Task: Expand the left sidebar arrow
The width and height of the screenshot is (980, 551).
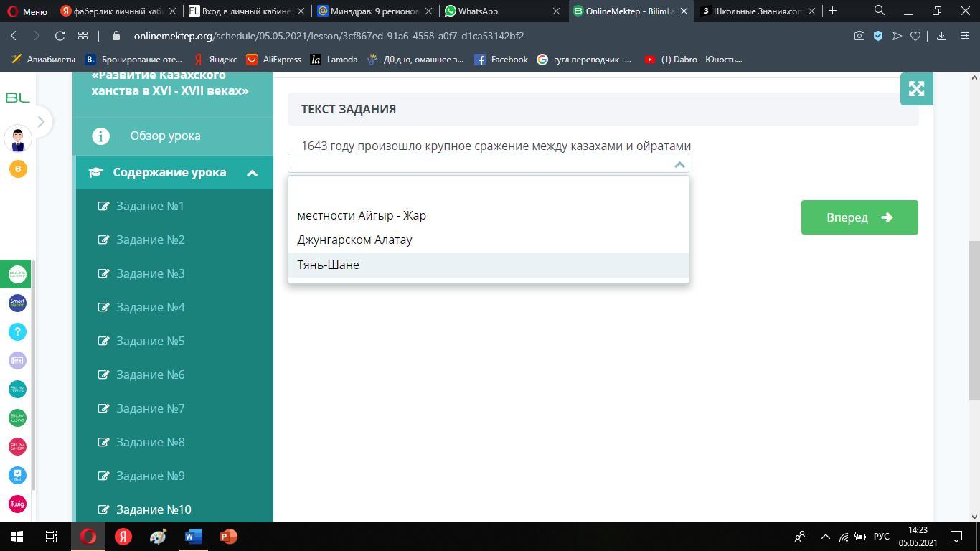Action: click(41, 122)
